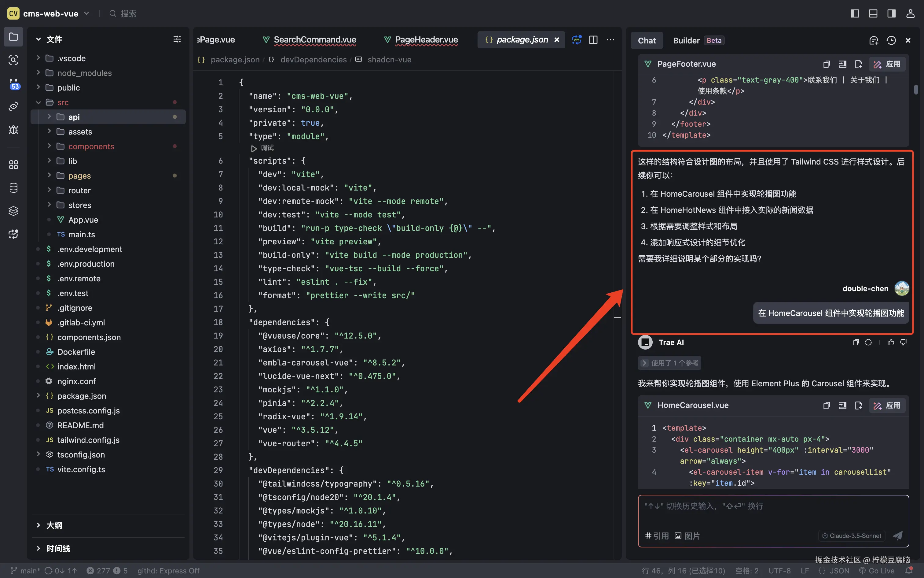Open the account profile icon
The image size is (924, 578).
point(910,13)
